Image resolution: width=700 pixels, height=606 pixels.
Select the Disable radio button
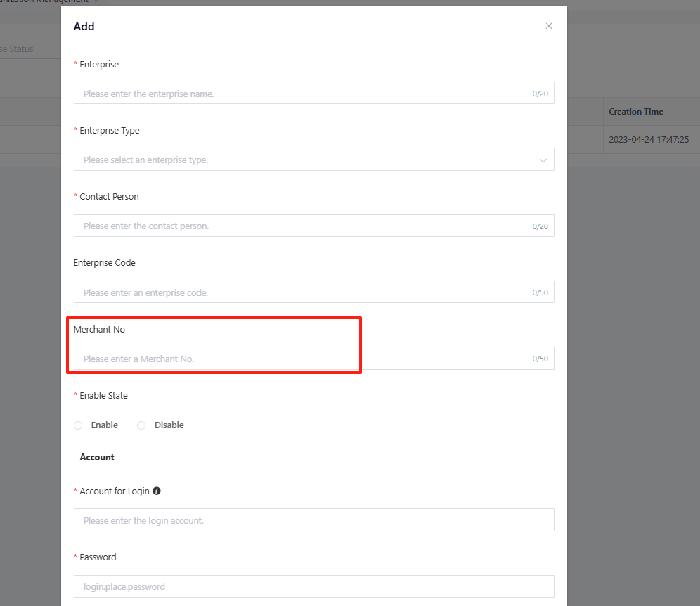coord(141,425)
